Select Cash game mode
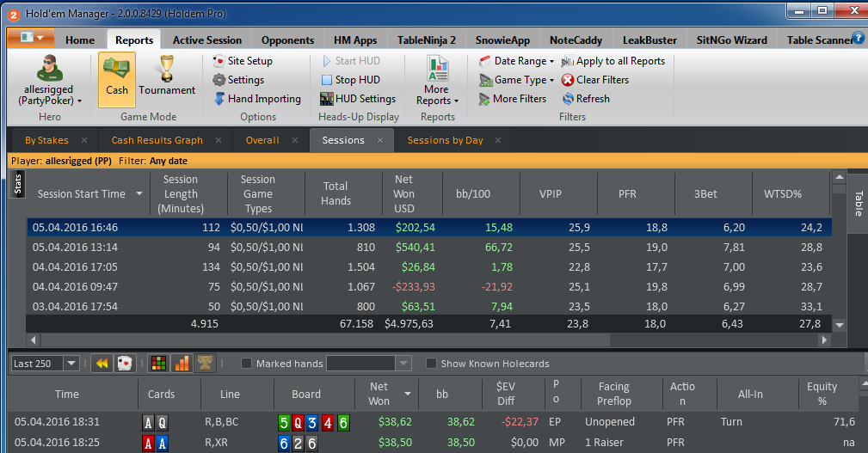Screen dimensions: 868x453 (117, 79)
